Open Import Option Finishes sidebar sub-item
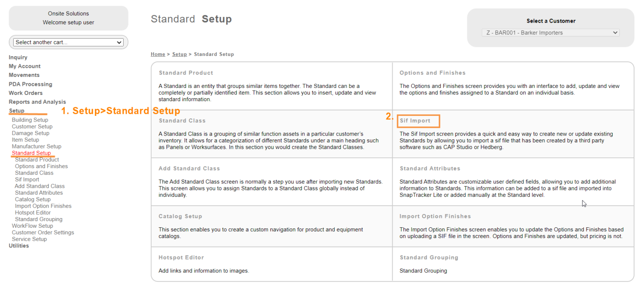The height and width of the screenshot is (291, 644). tap(43, 206)
